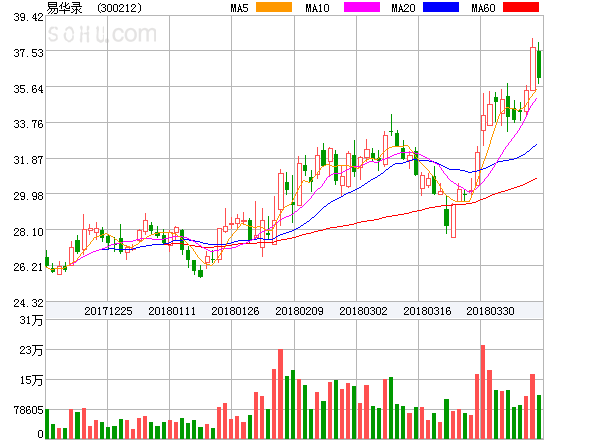Viewport: 600px width, 440px height.
Task: Click the 15万 volume axis label
Action: tap(31, 380)
